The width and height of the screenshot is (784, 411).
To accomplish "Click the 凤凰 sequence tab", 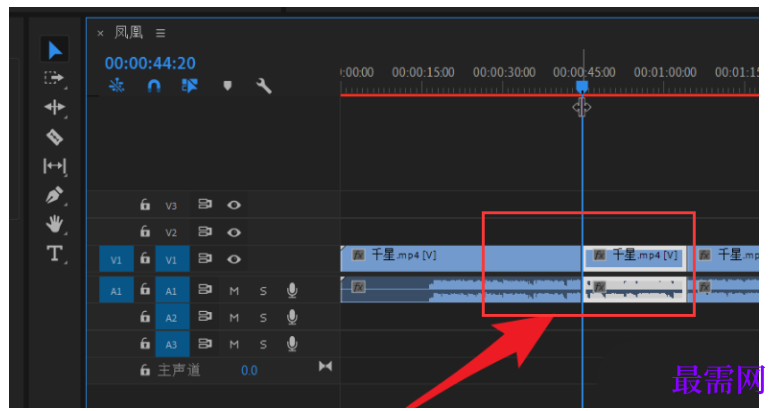I will [x=128, y=32].
